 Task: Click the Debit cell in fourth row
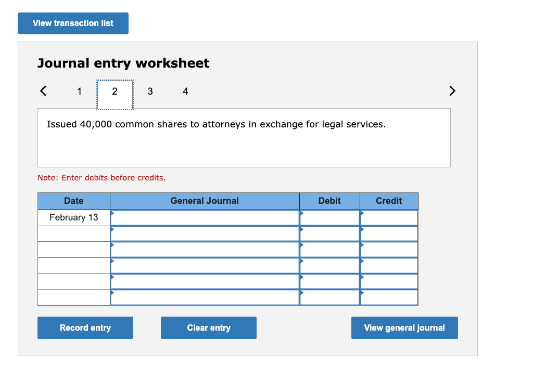[329, 266]
